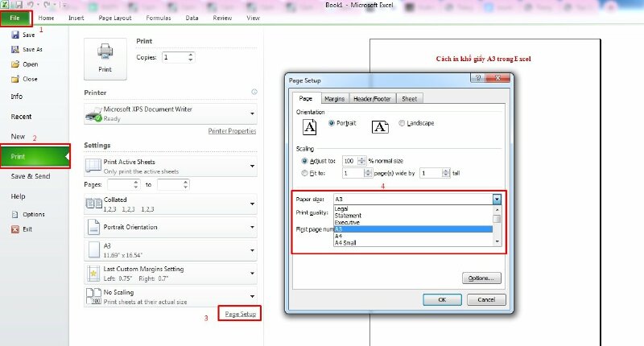Switch to the Header/Footer tab
Screen dimensions: 644x346
point(372,99)
